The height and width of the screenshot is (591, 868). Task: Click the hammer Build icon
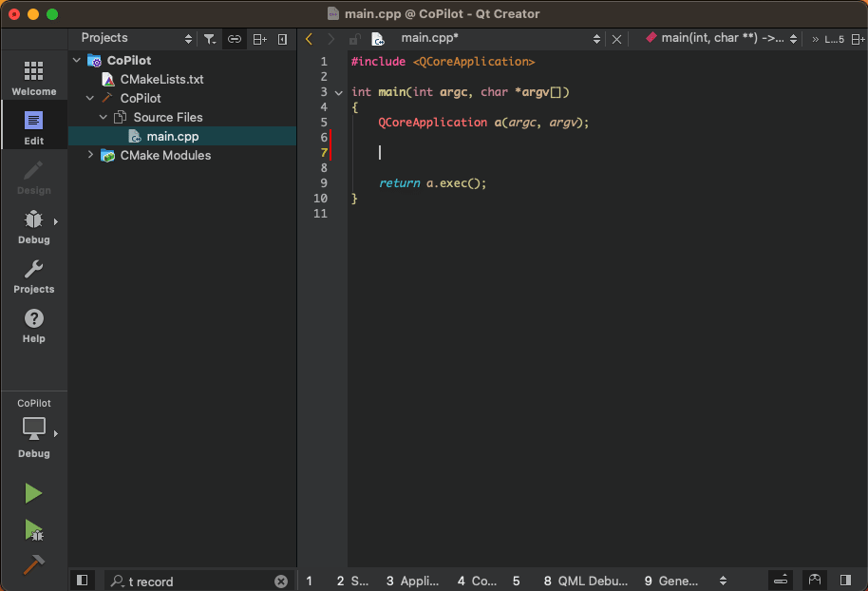tap(33, 564)
